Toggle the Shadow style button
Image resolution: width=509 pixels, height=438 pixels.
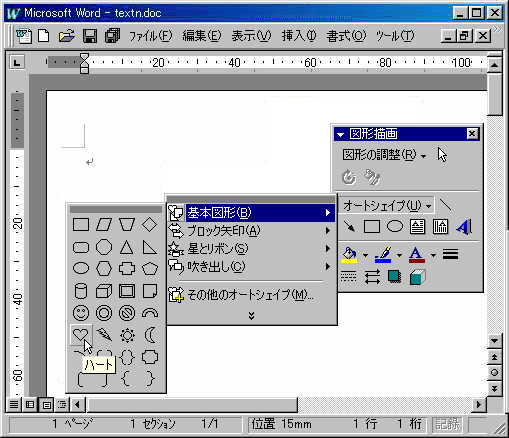(394, 277)
